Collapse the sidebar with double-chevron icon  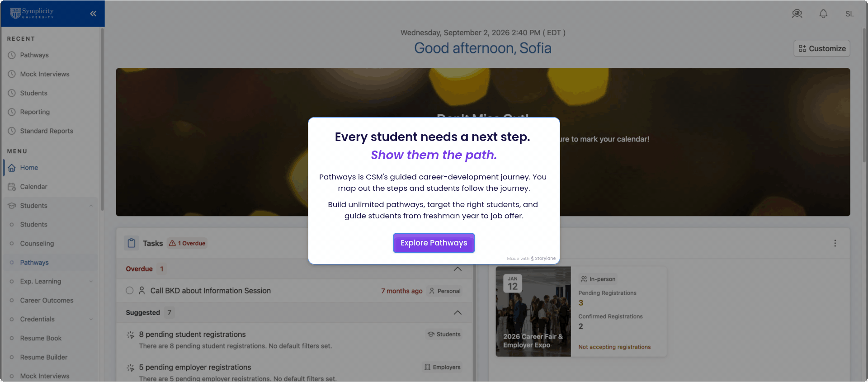point(93,14)
